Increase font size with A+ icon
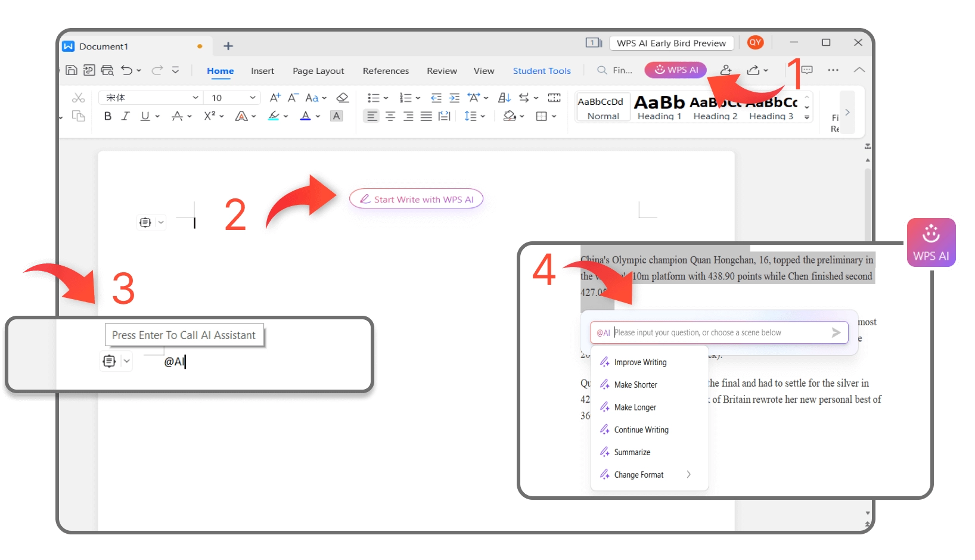The width and height of the screenshot is (975, 560). click(x=275, y=98)
